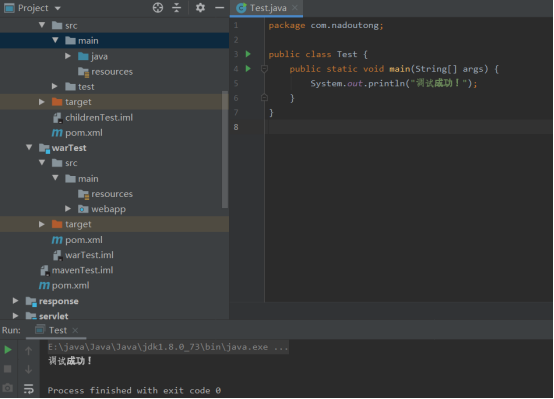554x399 pixels.
Task: Click the Run panel label
Action: click(x=11, y=330)
